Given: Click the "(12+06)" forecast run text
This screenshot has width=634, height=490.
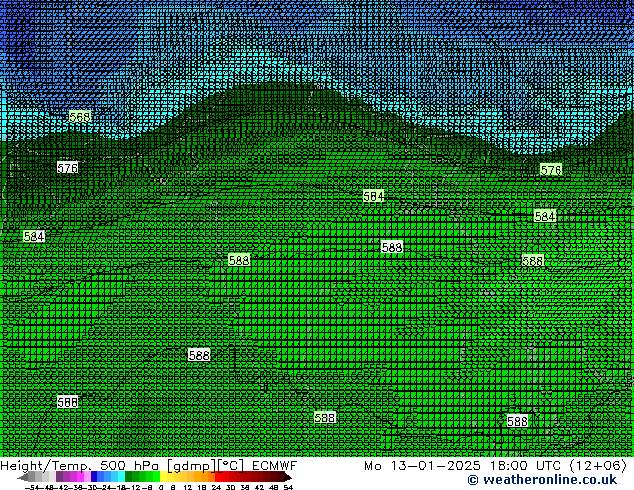Looking at the screenshot, I should coord(598,466).
